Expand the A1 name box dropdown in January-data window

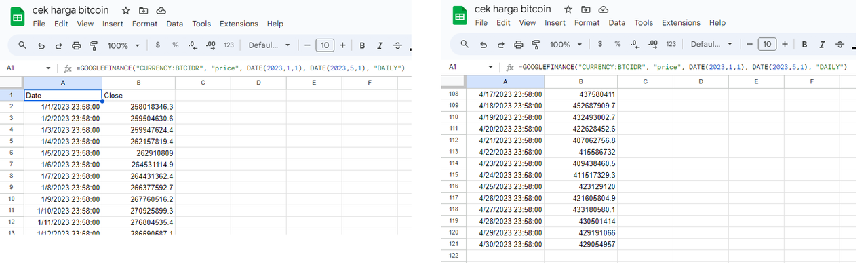click(48, 68)
